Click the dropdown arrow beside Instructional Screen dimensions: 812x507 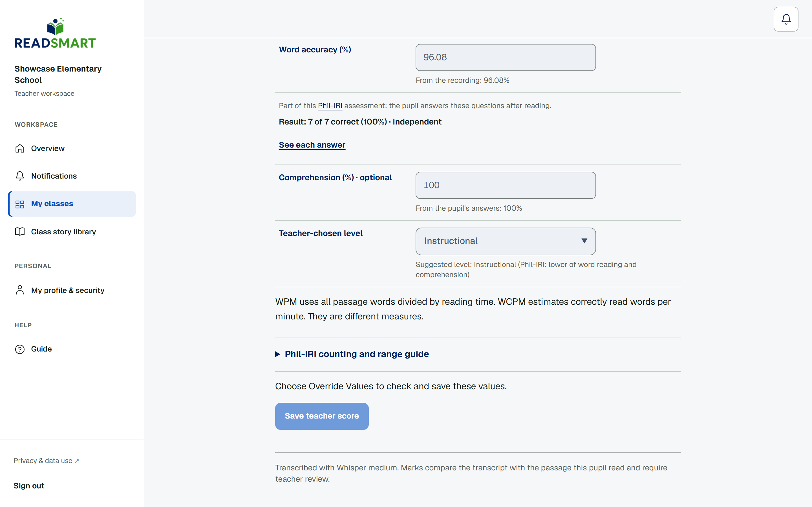coord(584,241)
